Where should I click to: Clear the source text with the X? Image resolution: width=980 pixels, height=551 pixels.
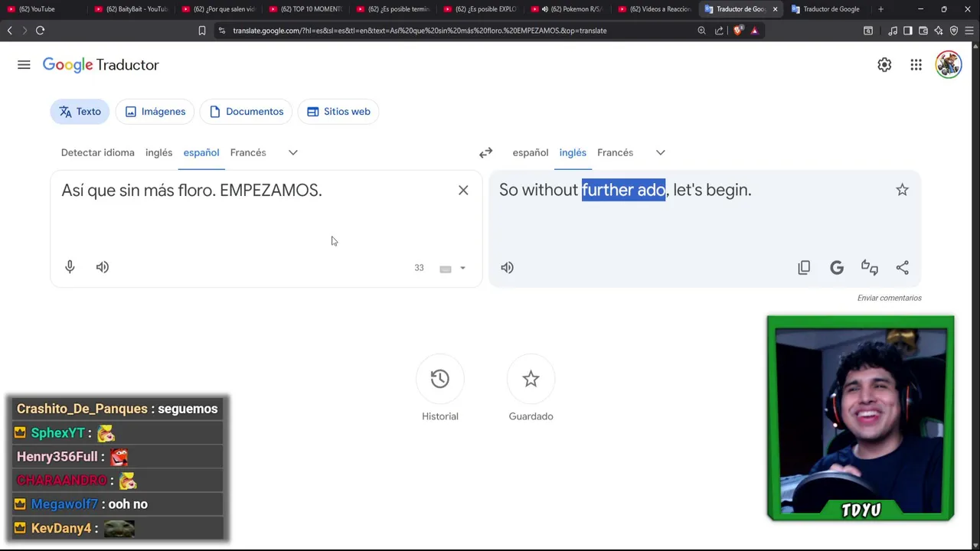[463, 191]
